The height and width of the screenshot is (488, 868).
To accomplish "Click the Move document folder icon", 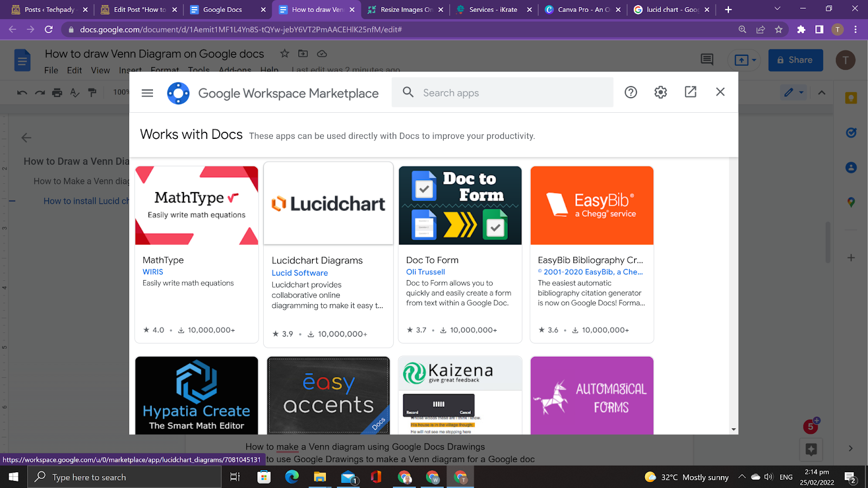I will point(303,53).
